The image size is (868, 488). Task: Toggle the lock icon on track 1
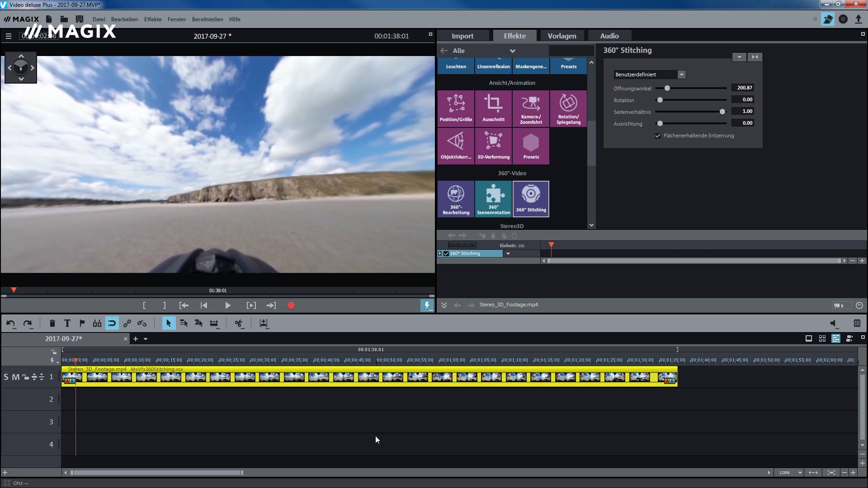coord(25,377)
